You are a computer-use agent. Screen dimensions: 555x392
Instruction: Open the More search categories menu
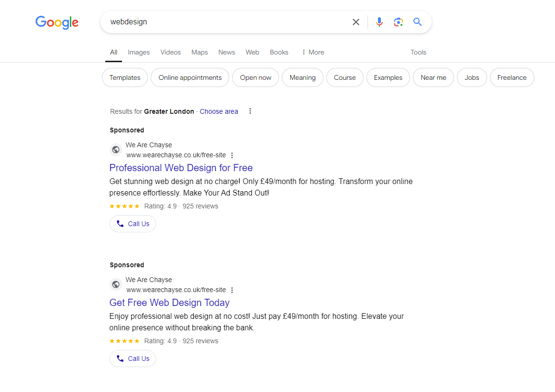(312, 52)
